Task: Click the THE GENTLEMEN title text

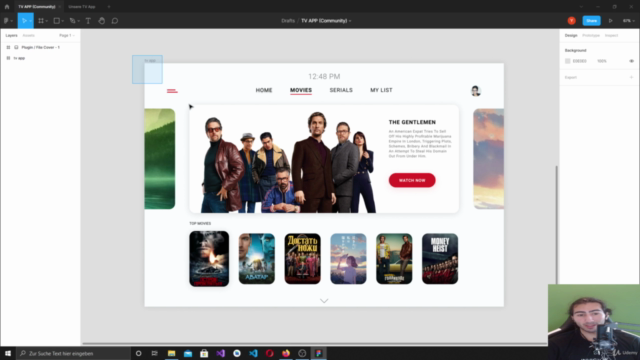Action: [412, 122]
